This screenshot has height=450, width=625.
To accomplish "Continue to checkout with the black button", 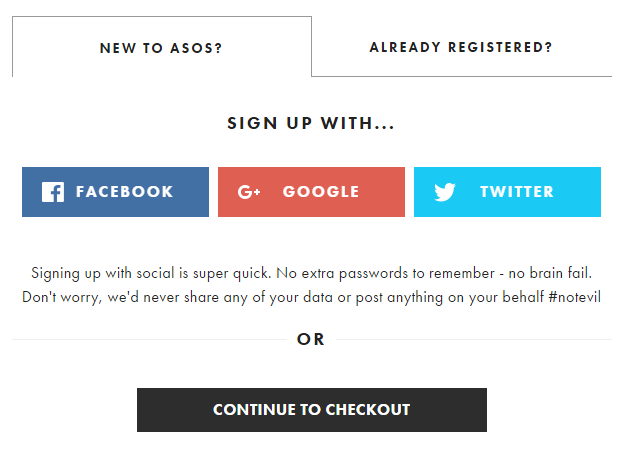I will (312, 410).
